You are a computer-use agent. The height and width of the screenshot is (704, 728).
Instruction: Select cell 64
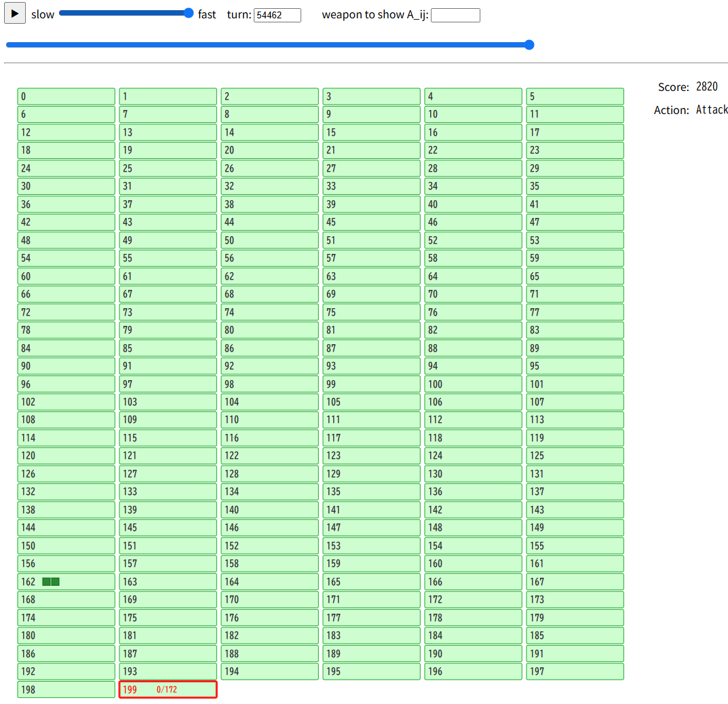click(x=473, y=276)
